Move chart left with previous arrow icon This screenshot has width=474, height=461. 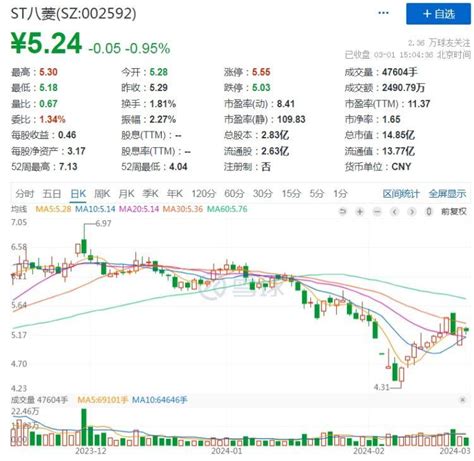pos(395,212)
